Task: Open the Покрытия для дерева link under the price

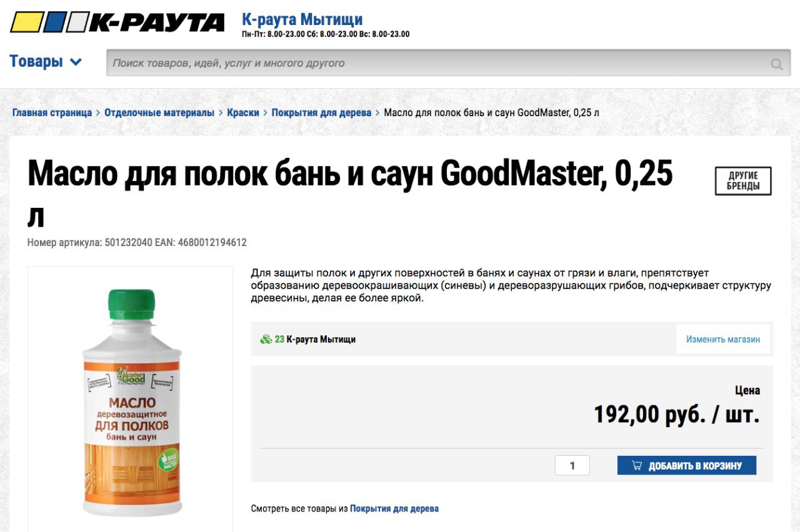Action: pos(394,509)
